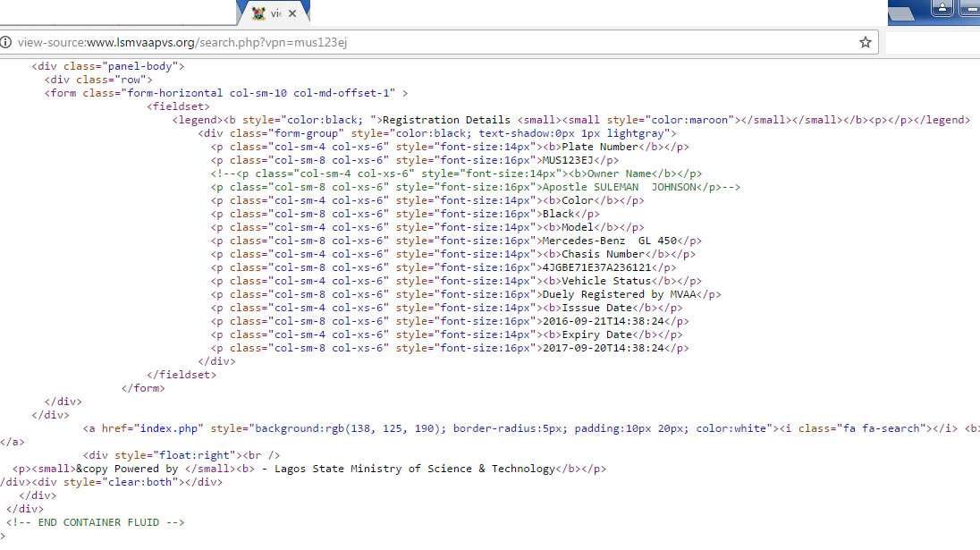The height and width of the screenshot is (550, 980).
Task: Click the Mercedes-Benz GL 450 model text
Action: click(x=610, y=241)
